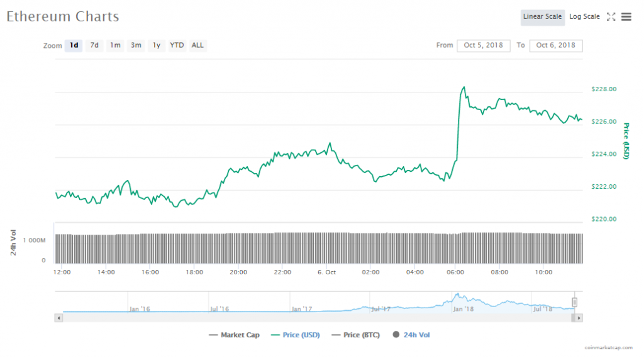This screenshot has height=358, width=644.
Task: Open the chart hamburger menu
Action: pyautogui.click(x=626, y=17)
